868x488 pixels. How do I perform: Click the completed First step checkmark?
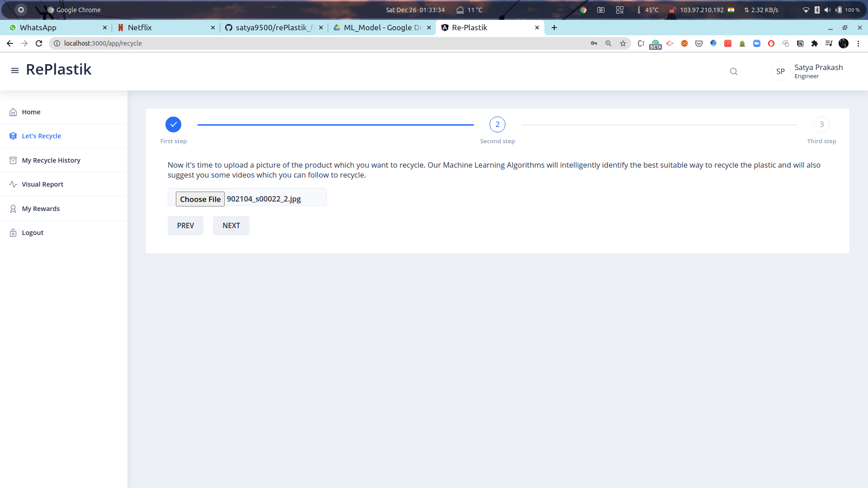pos(173,125)
